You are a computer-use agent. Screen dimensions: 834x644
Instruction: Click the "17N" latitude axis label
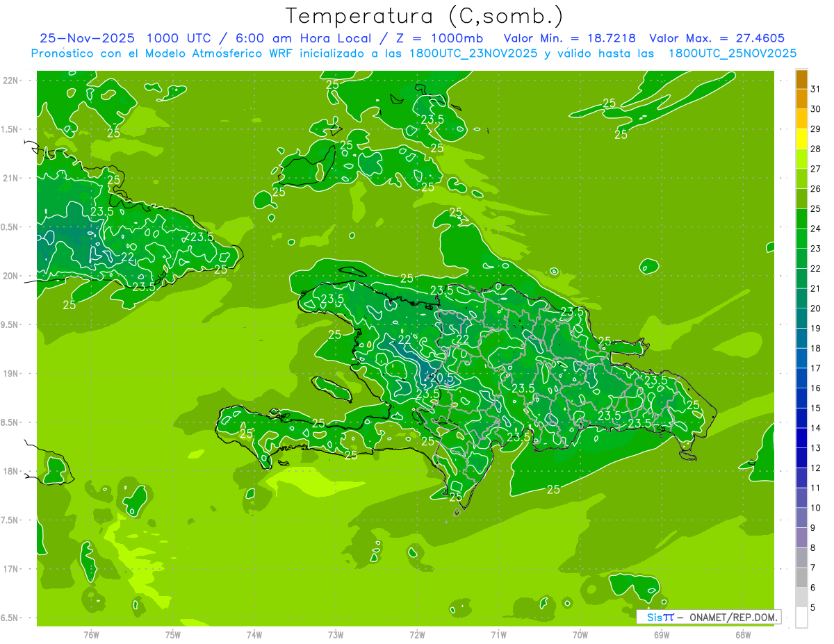[x=12, y=569]
